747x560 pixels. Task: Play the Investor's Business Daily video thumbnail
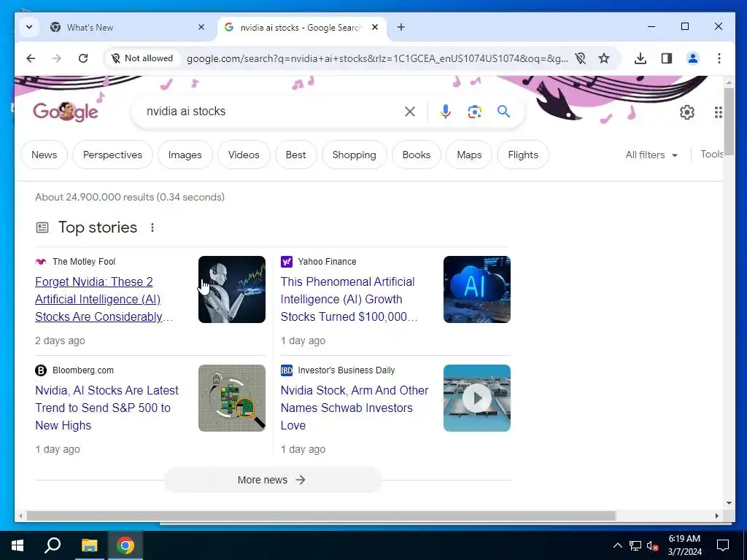477,398
